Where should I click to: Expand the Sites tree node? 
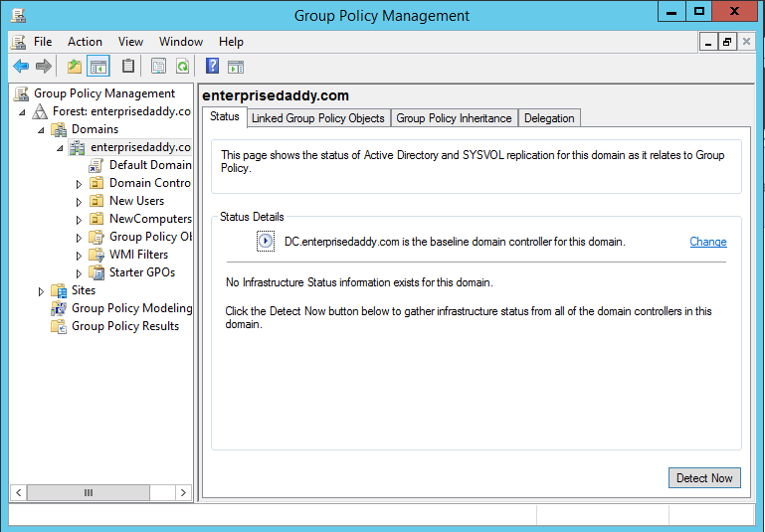click(42, 291)
